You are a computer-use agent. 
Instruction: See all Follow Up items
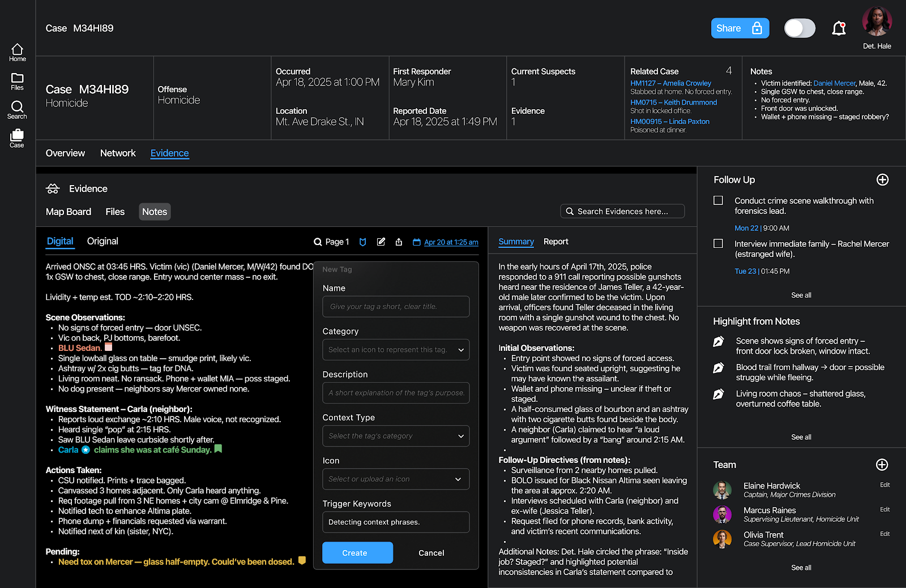[801, 295]
